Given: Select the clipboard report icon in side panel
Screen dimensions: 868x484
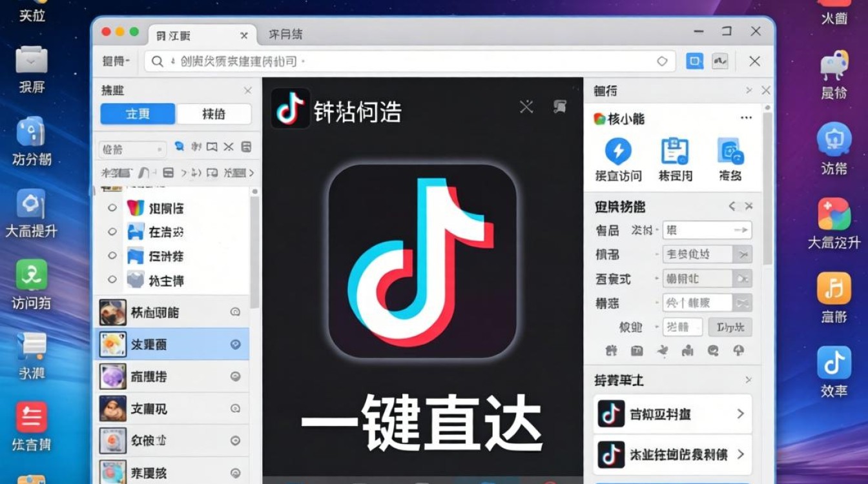Looking at the screenshot, I should tap(676, 150).
